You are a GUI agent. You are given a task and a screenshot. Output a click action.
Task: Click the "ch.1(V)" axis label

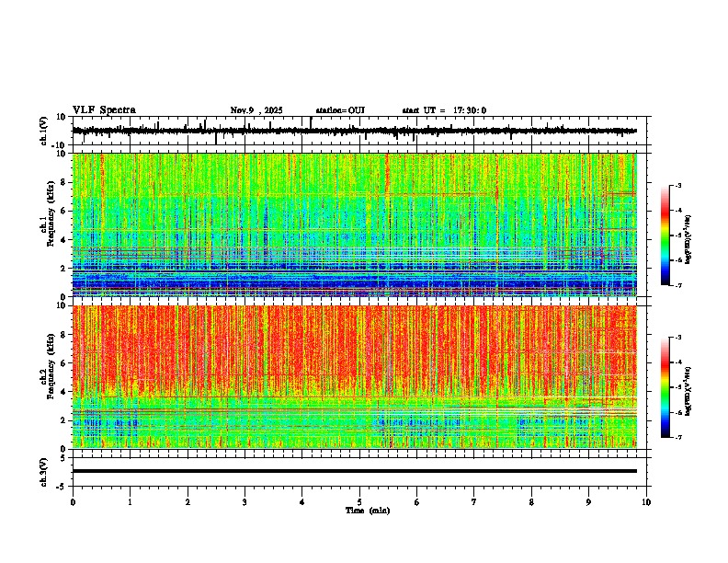(44, 131)
